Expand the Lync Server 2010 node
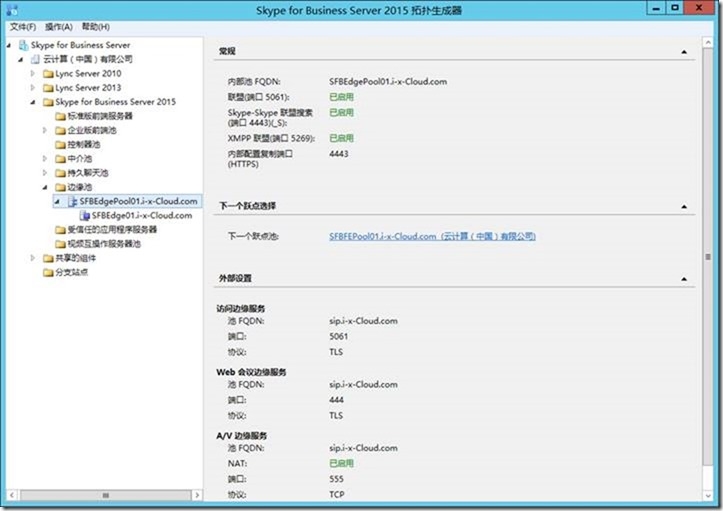 click(32, 73)
